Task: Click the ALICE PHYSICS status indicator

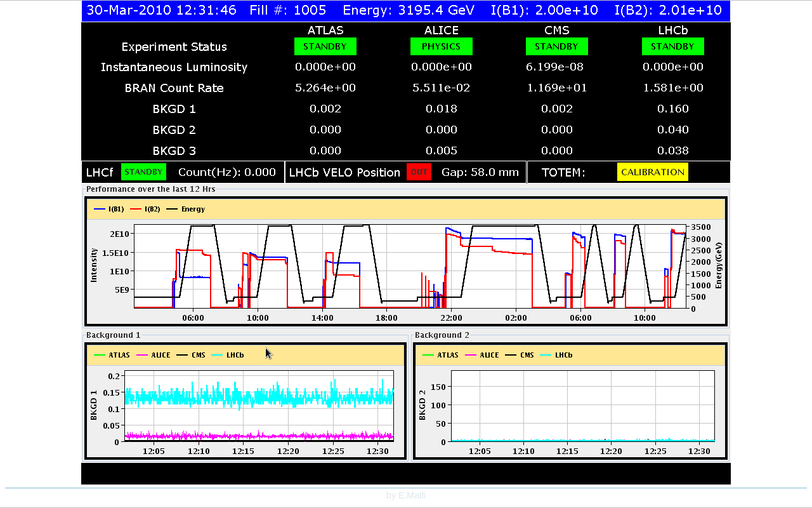Action: (441, 46)
